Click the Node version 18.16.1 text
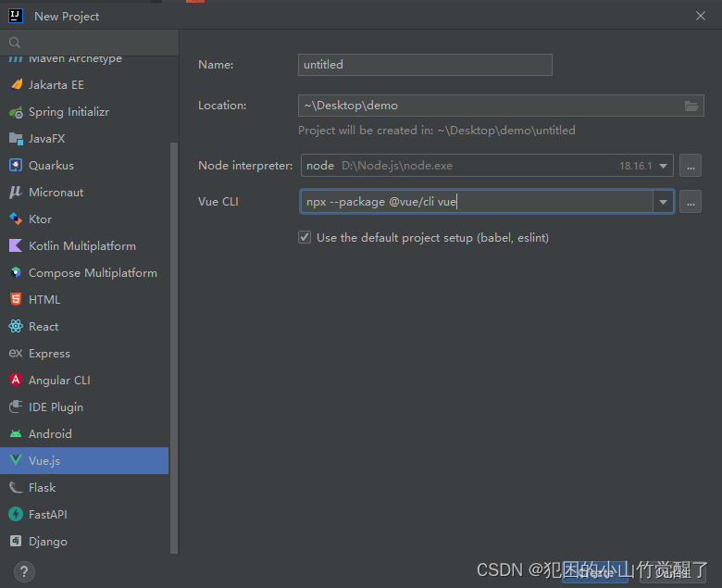722x588 pixels. [x=635, y=166]
